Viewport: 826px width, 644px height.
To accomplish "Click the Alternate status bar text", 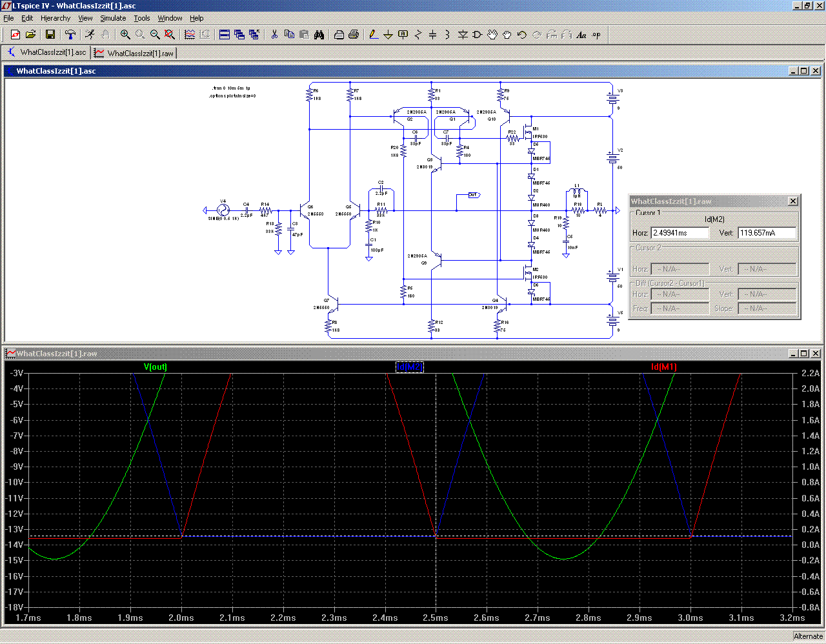I will click(808, 636).
